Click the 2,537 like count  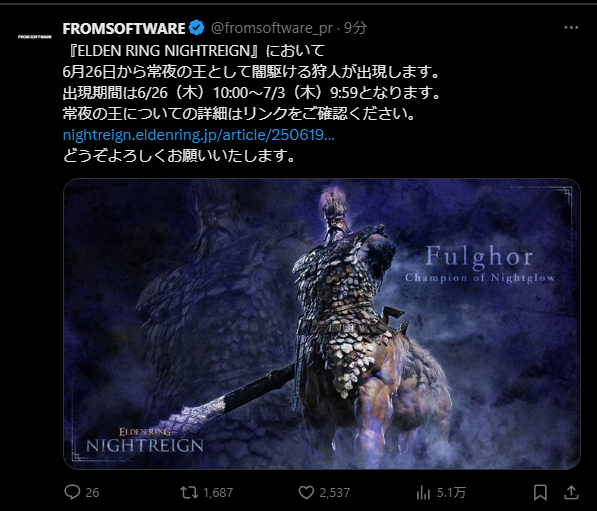(334, 493)
